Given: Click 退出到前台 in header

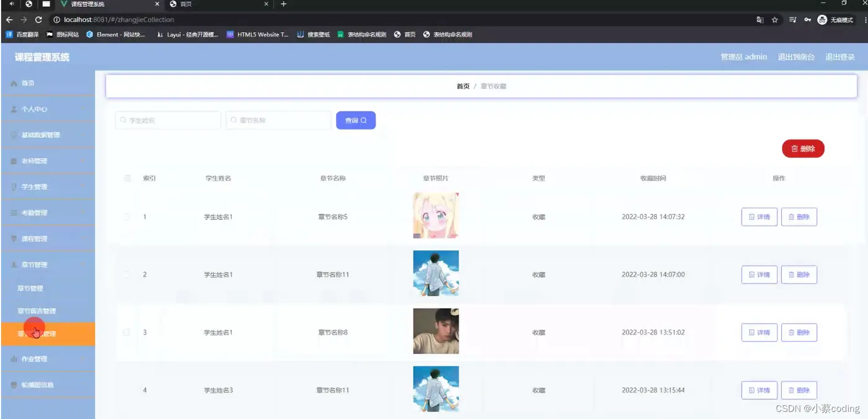Looking at the screenshot, I should pyautogui.click(x=796, y=57).
